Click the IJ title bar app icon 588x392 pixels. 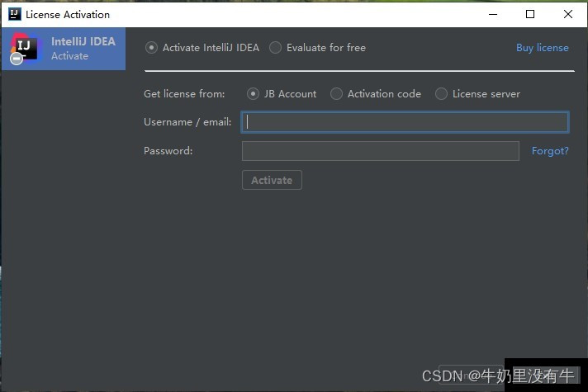point(14,14)
